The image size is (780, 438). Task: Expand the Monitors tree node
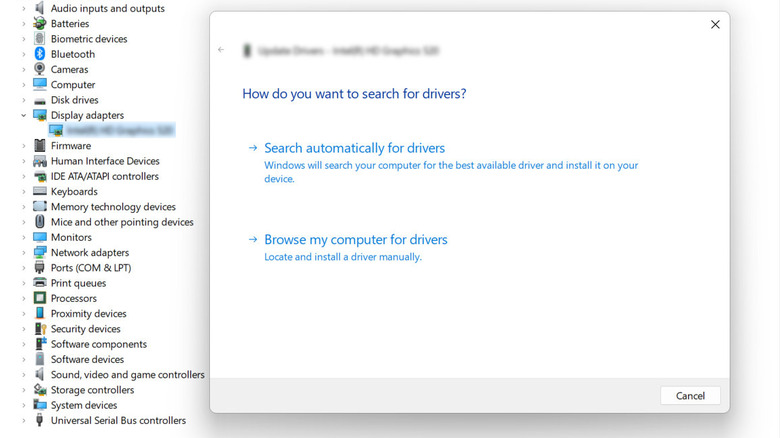(x=24, y=238)
